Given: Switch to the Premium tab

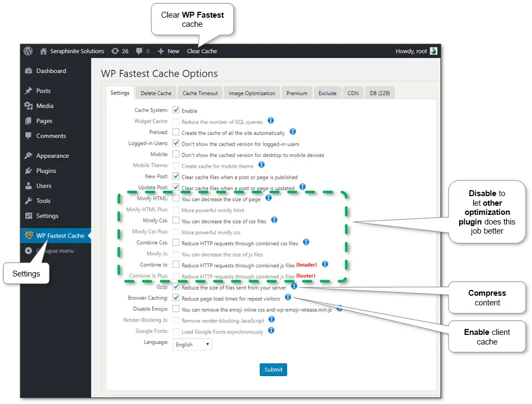Looking at the screenshot, I should click(297, 93).
